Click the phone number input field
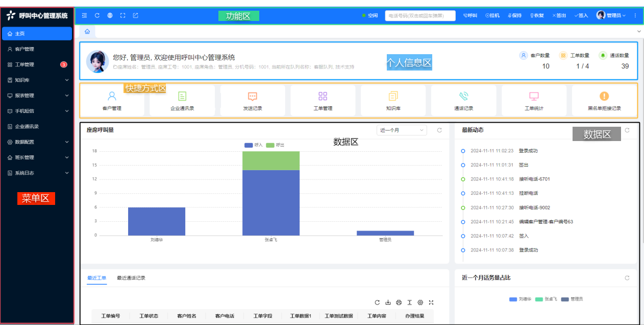 coord(420,16)
